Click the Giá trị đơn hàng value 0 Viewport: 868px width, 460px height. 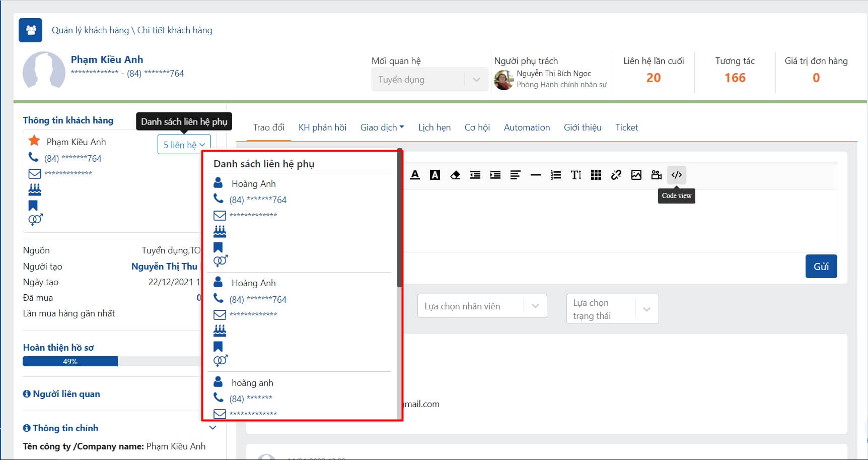coord(816,78)
